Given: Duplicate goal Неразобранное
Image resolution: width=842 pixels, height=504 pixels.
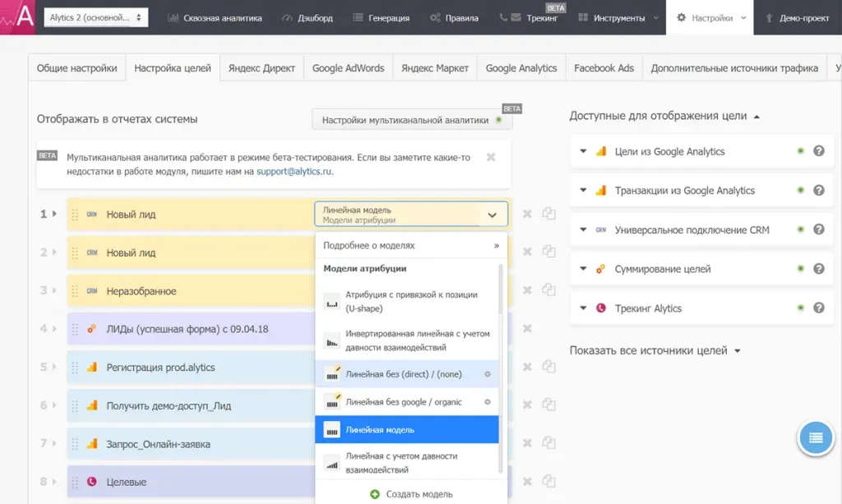Looking at the screenshot, I should coord(548,289).
